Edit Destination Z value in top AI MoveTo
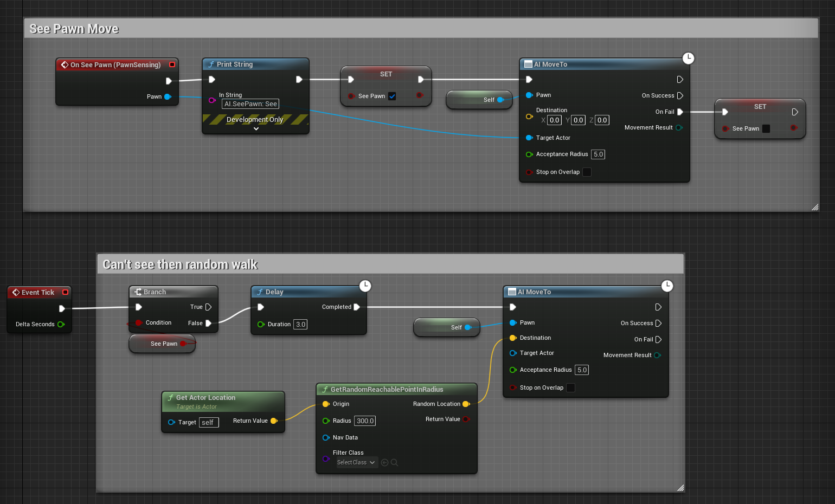The image size is (835, 504). [x=602, y=120]
